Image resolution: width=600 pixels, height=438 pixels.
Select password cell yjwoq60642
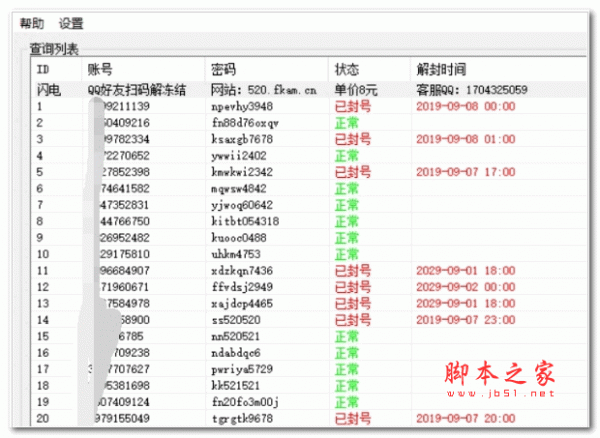[242, 205]
